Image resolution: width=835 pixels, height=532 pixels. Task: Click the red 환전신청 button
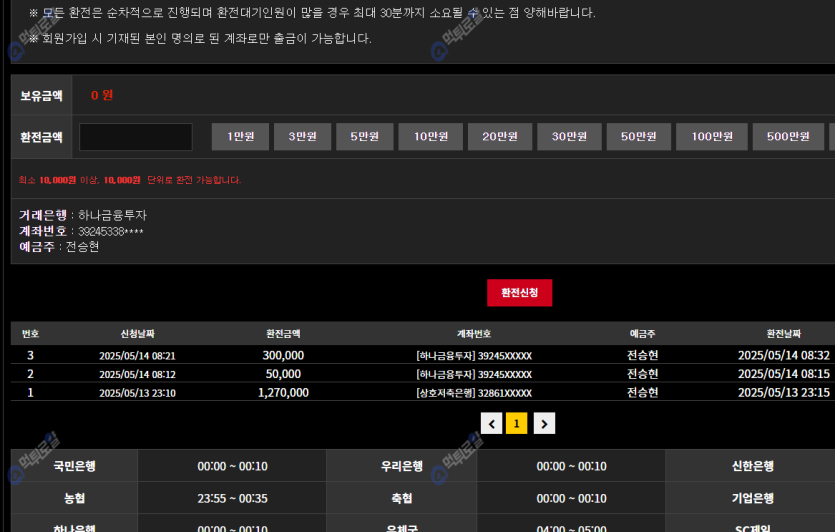(x=519, y=293)
